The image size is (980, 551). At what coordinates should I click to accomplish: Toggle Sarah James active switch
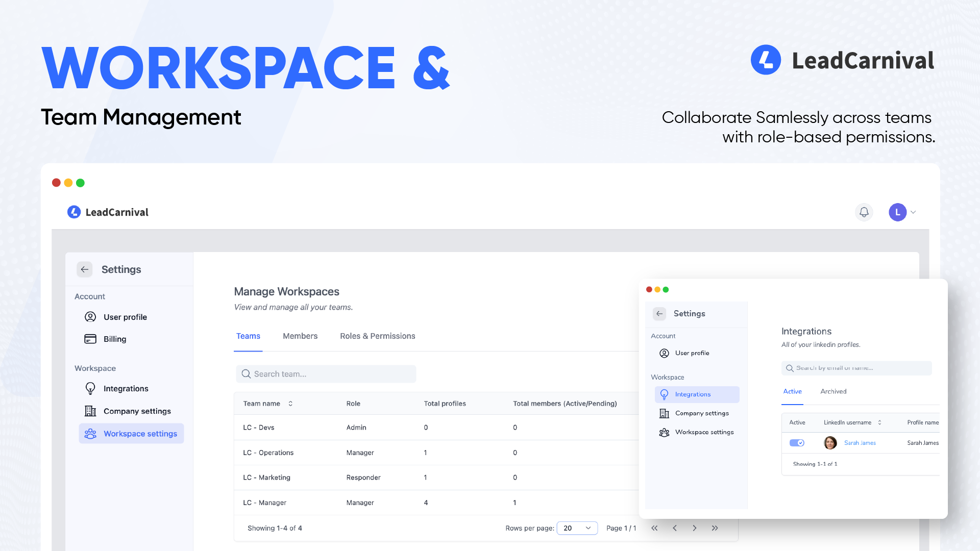coord(797,443)
